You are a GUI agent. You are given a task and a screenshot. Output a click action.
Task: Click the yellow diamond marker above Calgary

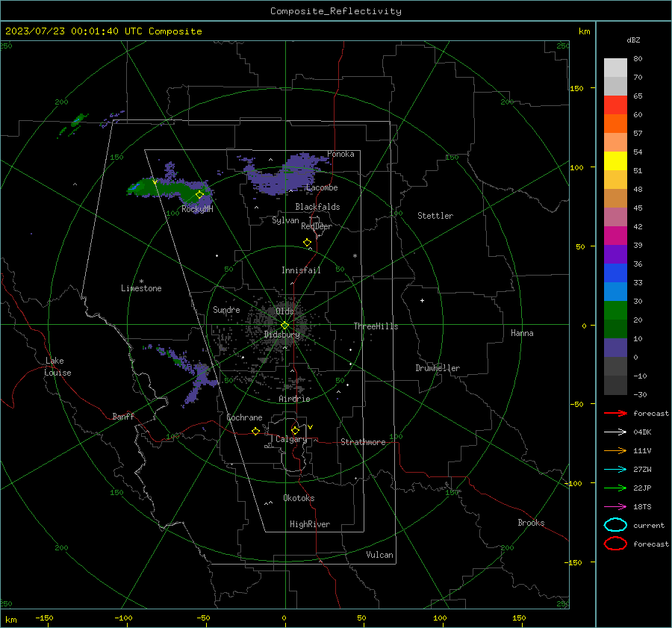point(295,430)
